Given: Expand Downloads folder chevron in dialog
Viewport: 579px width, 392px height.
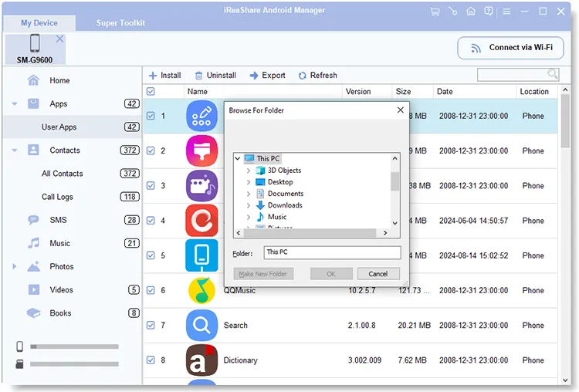Looking at the screenshot, I should click(x=249, y=205).
